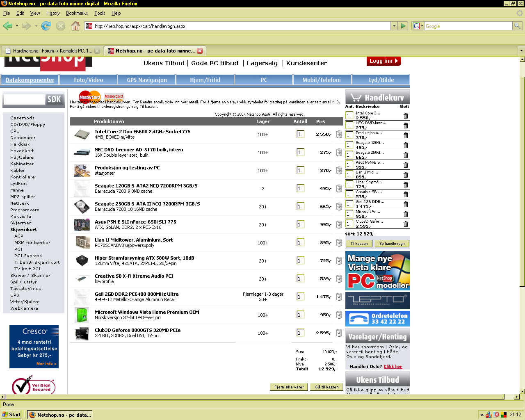Image resolution: width=525 pixels, height=420 pixels.
Task: Open the Back button history dropdown arrow
Action: (17, 26)
